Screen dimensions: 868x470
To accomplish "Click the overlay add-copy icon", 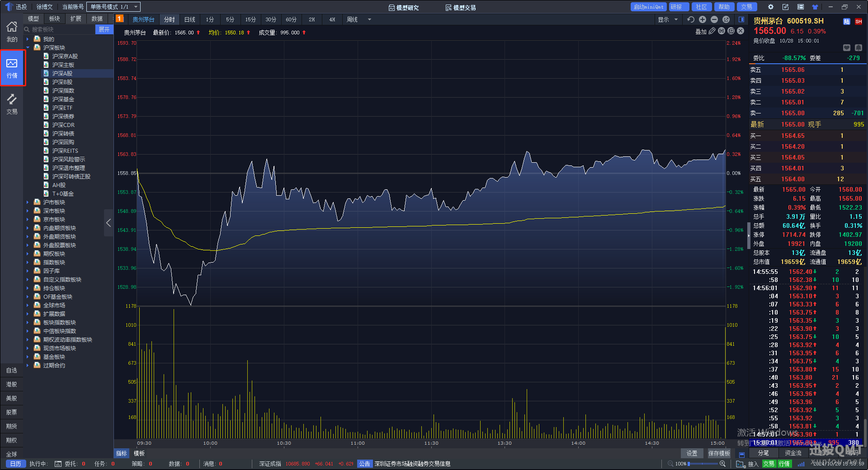I will 731,31.
